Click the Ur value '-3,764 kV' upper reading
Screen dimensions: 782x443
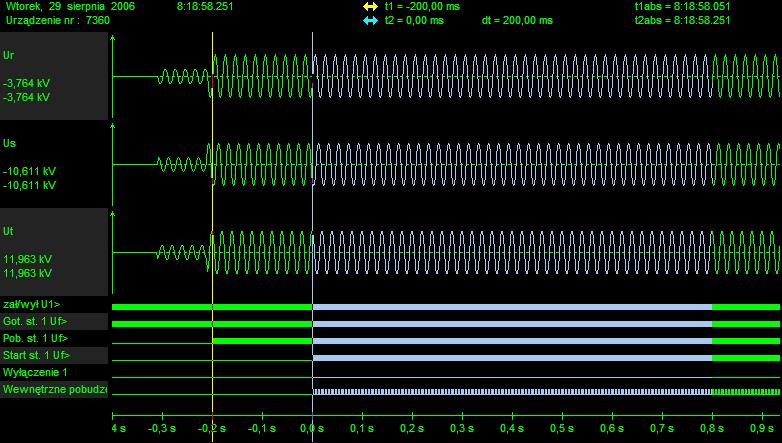click(x=26, y=83)
